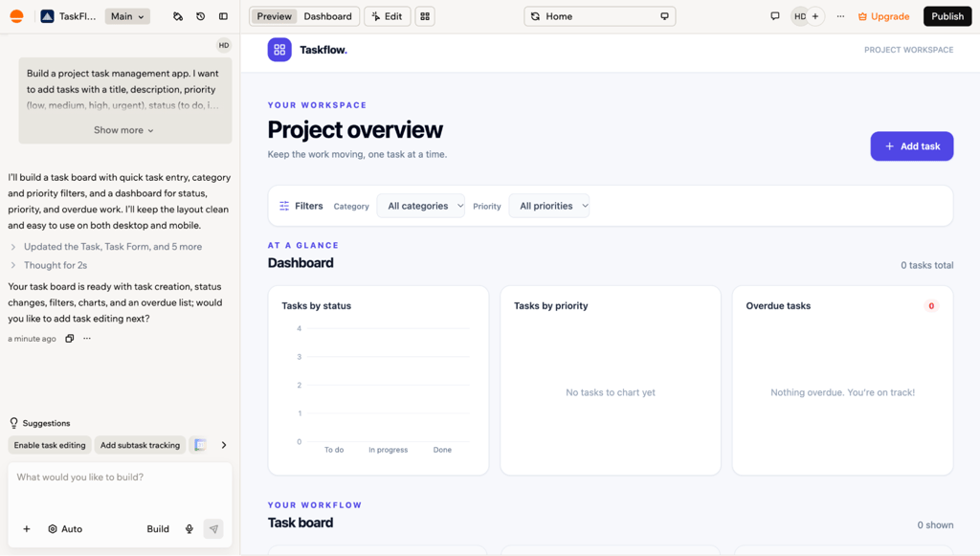Focus the What would you like to build input

120,478
